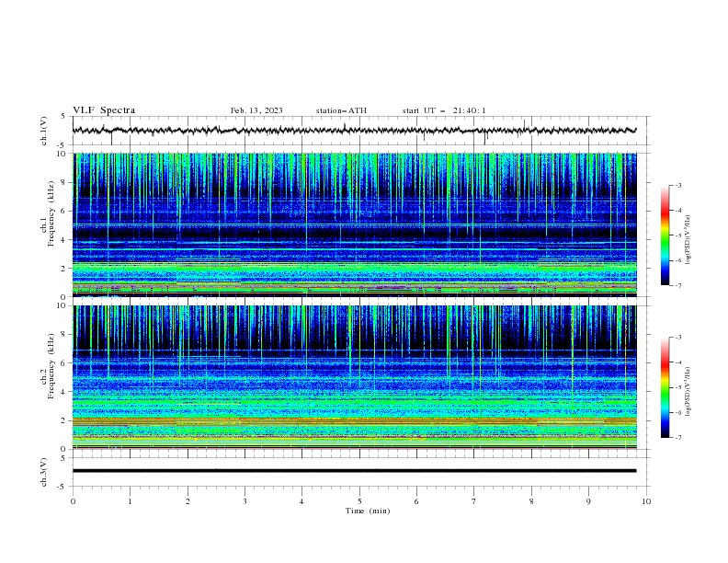The image size is (728, 563).
Task: Click the ch.1 colorbar "log(PSD)(V²/Hz)" label
Action: click(688, 240)
